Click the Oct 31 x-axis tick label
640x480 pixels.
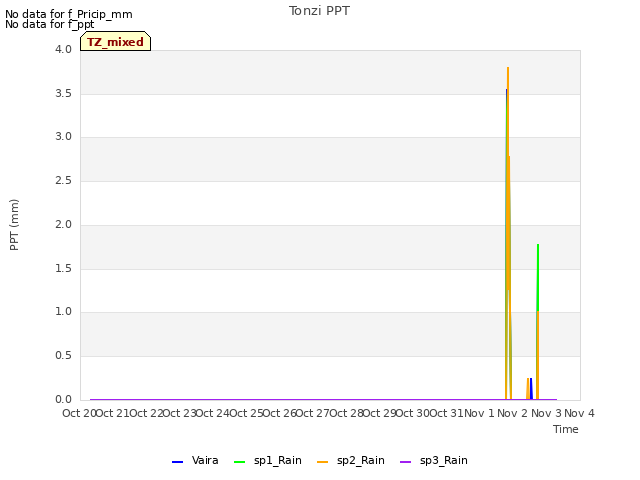[x=446, y=413]
